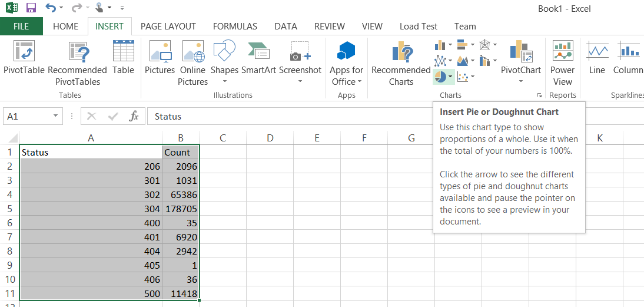The height and width of the screenshot is (307, 644).
Task: Select row 5 header
Action: (10, 209)
